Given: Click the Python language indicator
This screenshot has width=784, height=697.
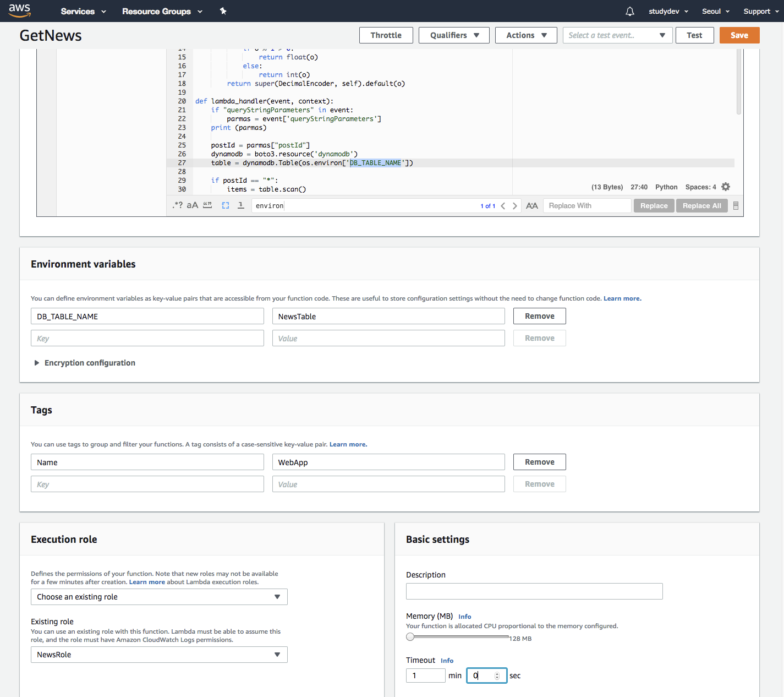Looking at the screenshot, I should click(x=666, y=187).
